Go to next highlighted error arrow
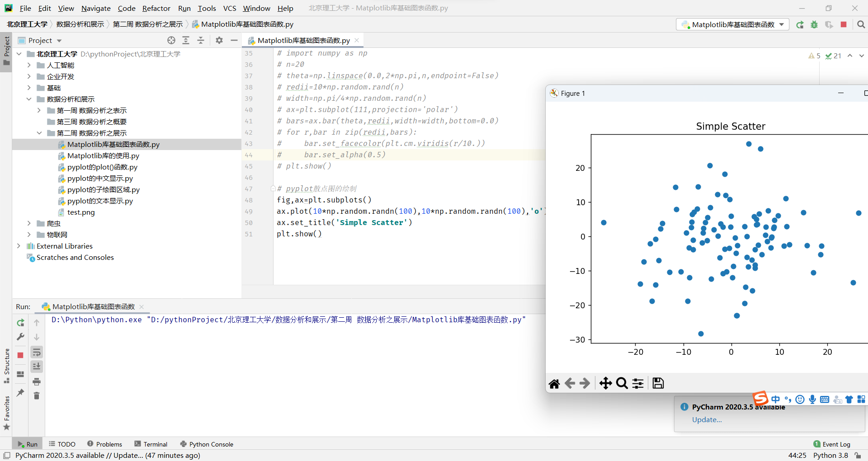 (862, 56)
